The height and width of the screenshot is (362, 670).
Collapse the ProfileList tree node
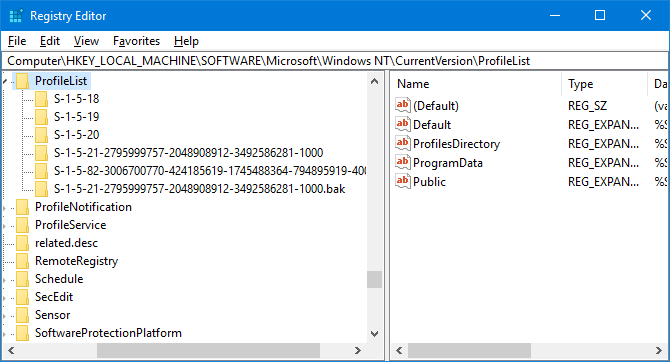5,81
